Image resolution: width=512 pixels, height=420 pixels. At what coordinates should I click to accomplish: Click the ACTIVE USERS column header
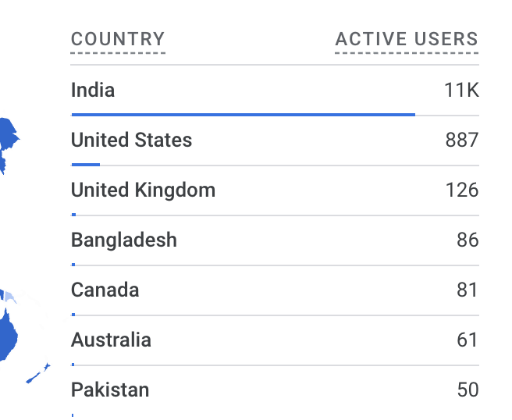tap(406, 39)
